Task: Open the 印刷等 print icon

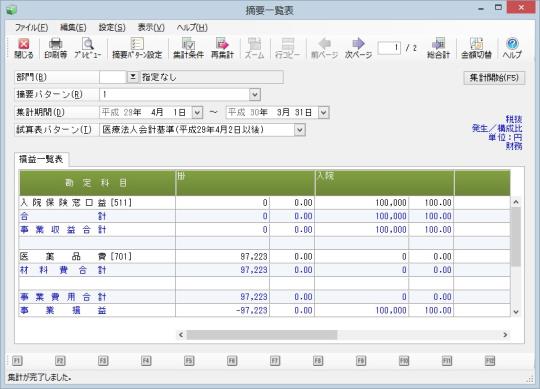Action: (x=55, y=48)
